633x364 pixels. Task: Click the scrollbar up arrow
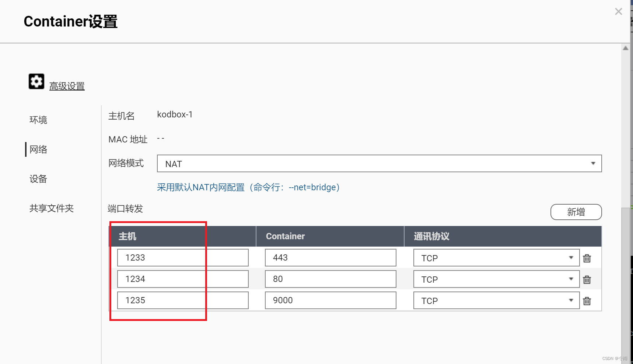coord(626,48)
